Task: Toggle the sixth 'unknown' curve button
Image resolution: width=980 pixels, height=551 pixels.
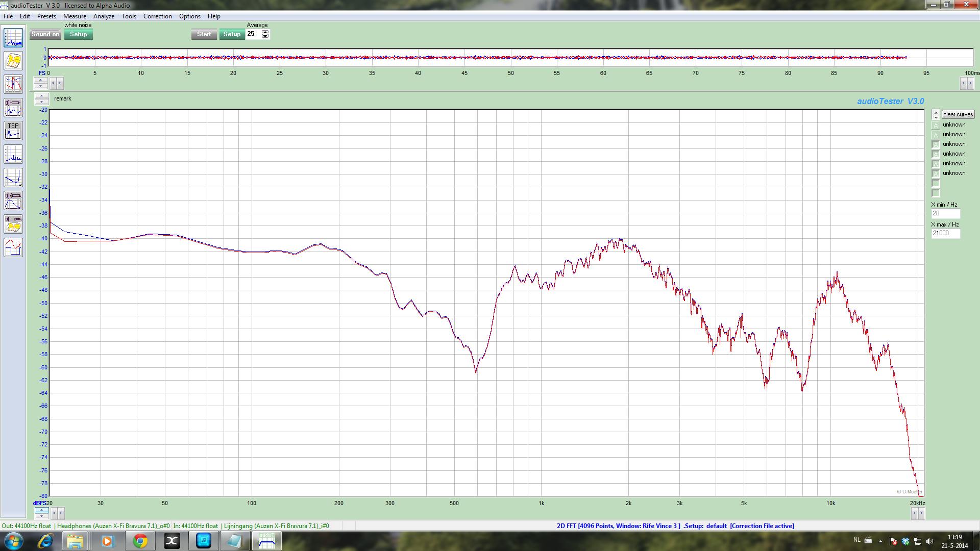Action: (x=936, y=173)
